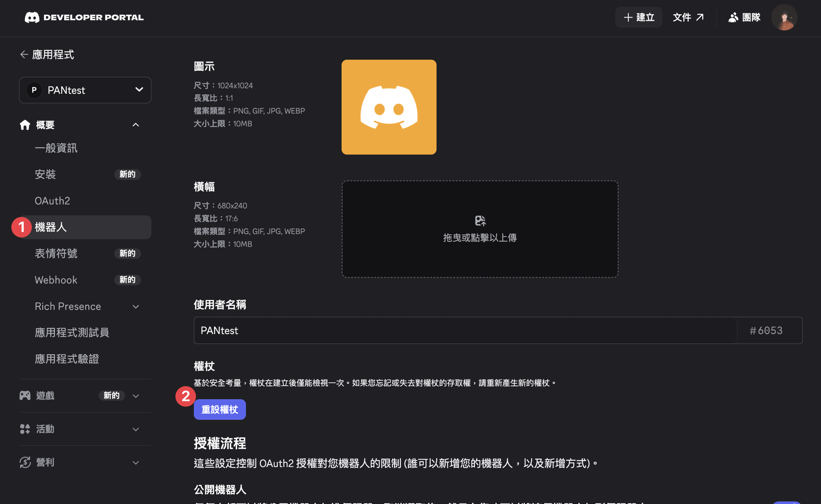Select 機器人 in the sidebar

pos(51,227)
